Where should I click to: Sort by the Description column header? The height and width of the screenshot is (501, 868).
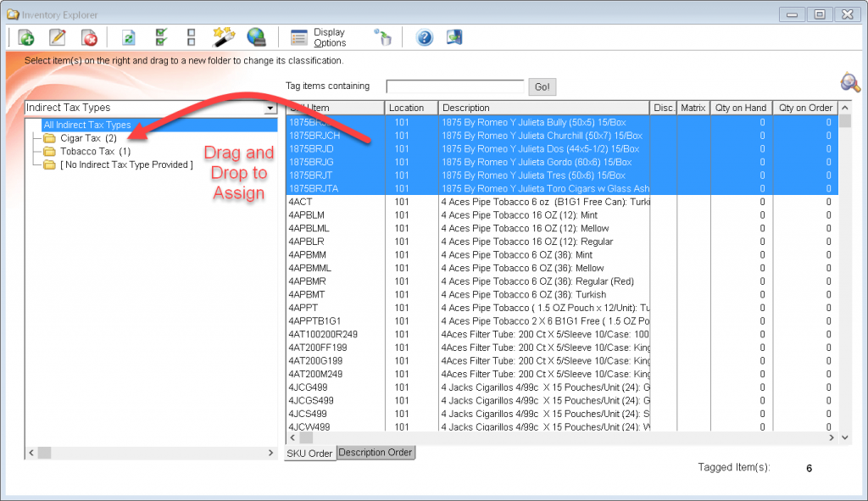475,107
